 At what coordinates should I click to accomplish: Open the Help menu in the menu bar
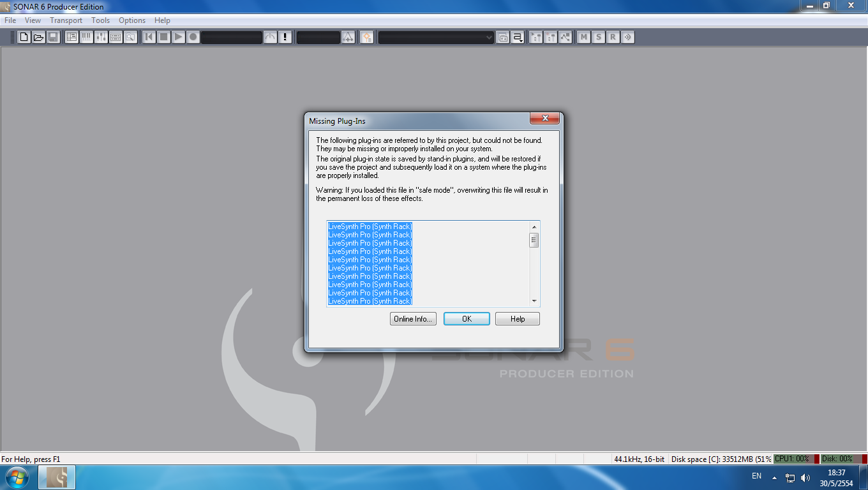tap(162, 20)
